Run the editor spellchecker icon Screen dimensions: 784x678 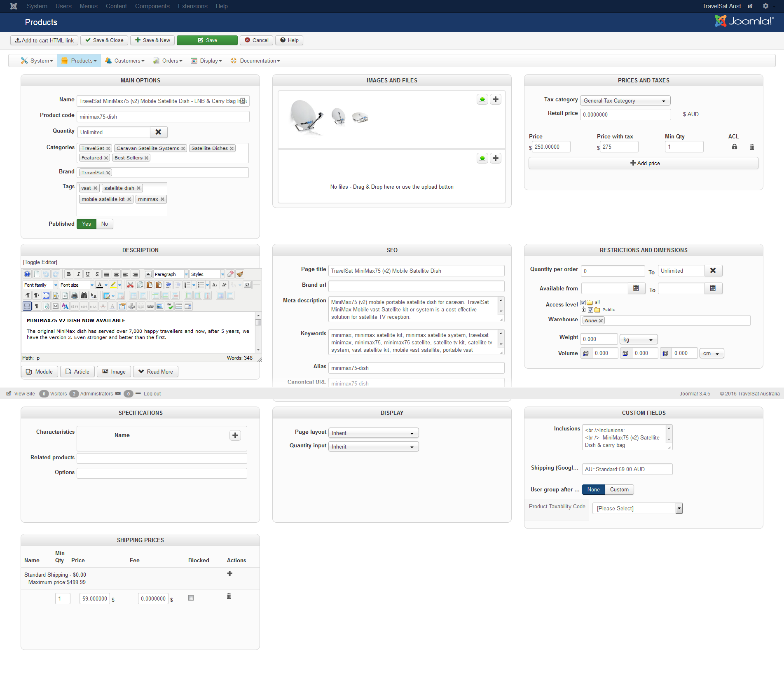click(169, 306)
